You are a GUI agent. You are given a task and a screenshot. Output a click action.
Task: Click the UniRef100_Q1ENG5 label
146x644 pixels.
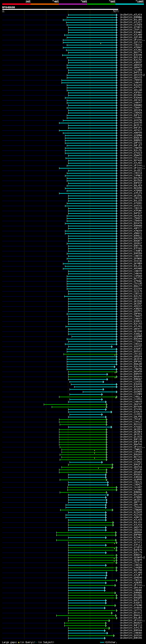pyautogui.click(x=131, y=392)
